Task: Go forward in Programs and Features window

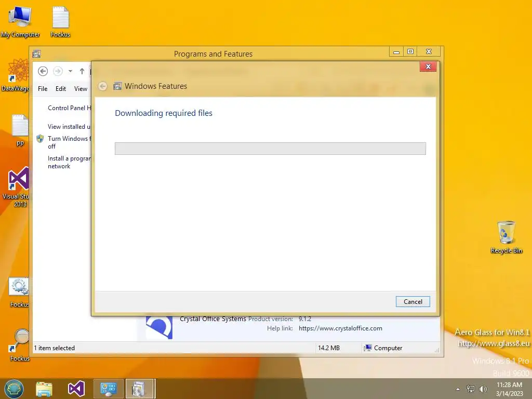Action: [x=58, y=71]
